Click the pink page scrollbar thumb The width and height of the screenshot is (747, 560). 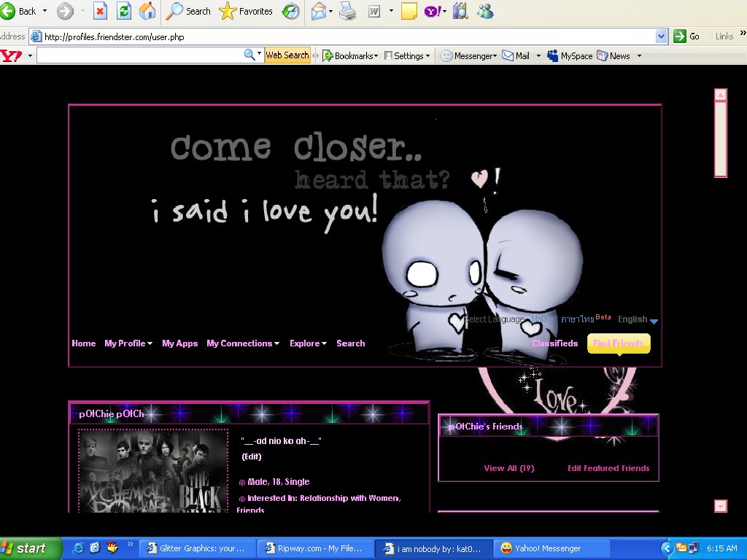click(x=720, y=139)
